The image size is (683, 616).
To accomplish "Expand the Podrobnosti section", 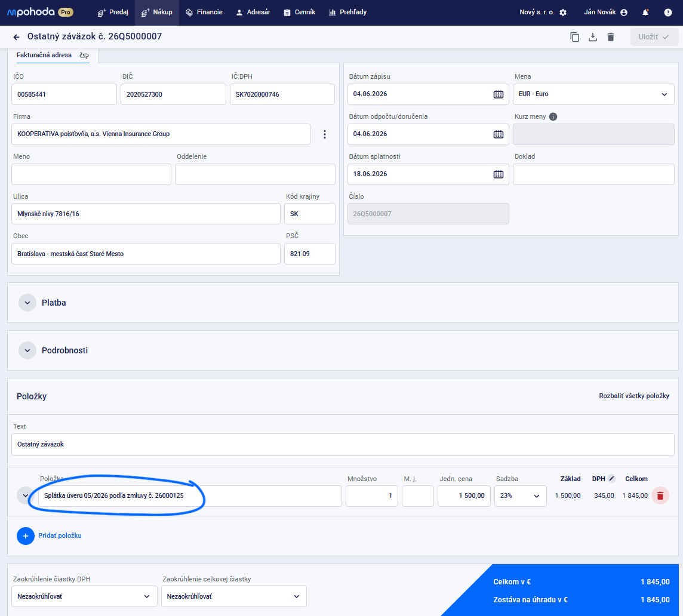I will 27,351.
